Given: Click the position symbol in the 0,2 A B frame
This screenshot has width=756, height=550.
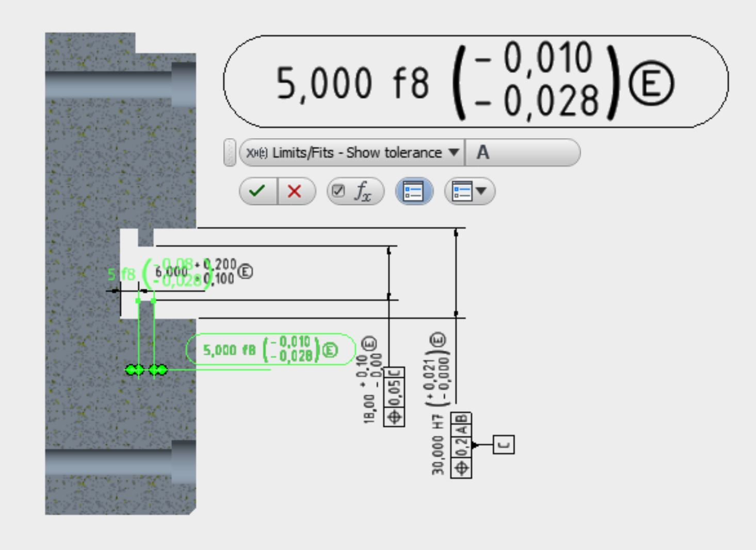Looking at the screenshot, I should pyautogui.click(x=461, y=468).
